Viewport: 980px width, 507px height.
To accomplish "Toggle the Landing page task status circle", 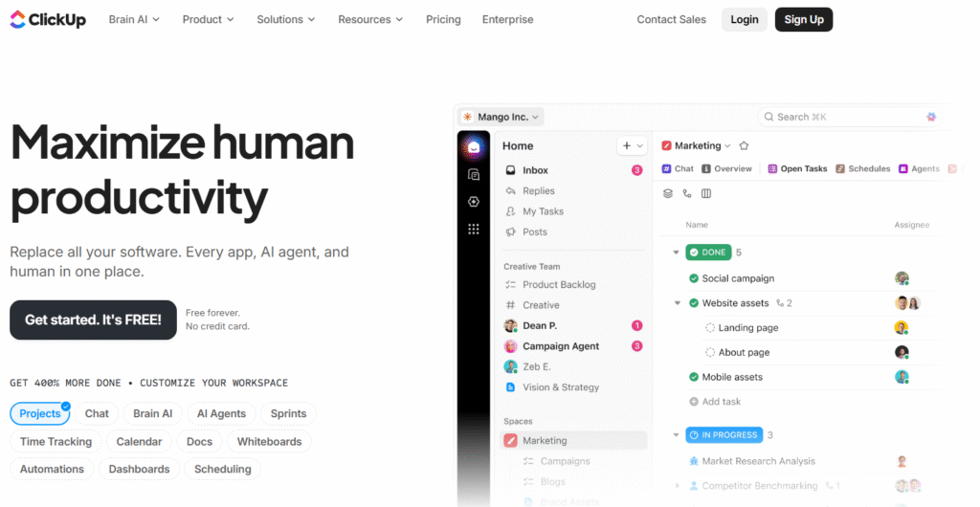I will tap(710, 328).
